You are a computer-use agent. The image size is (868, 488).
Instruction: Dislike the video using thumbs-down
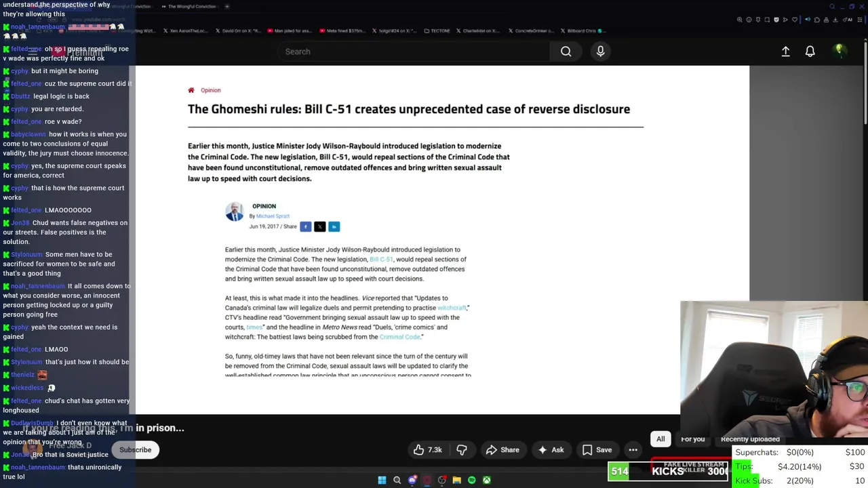462,449
